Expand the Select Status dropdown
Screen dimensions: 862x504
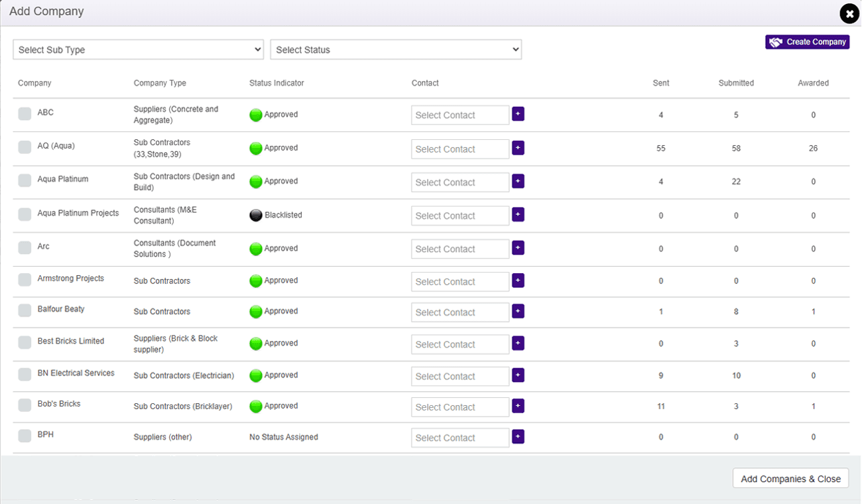click(x=396, y=50)
